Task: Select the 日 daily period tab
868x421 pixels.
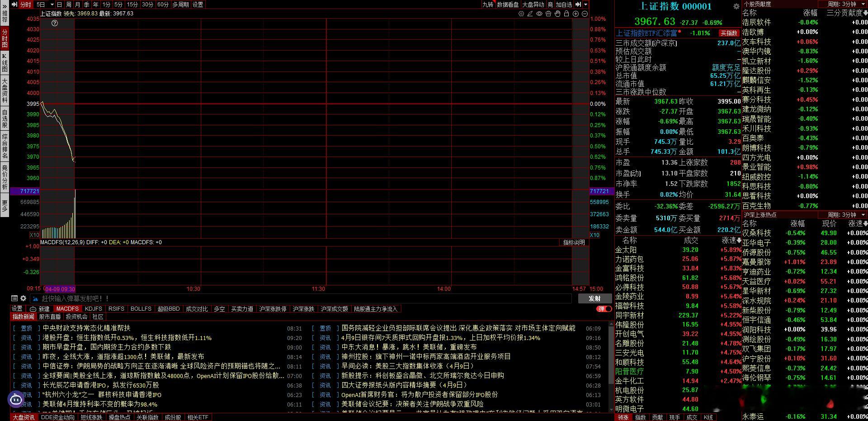Action: coord(59,5)
